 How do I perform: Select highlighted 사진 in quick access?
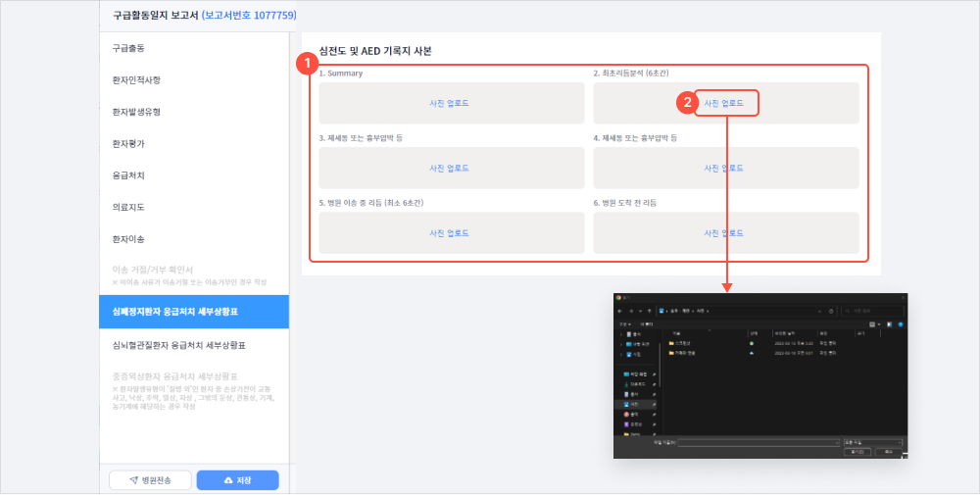(636, 405)
